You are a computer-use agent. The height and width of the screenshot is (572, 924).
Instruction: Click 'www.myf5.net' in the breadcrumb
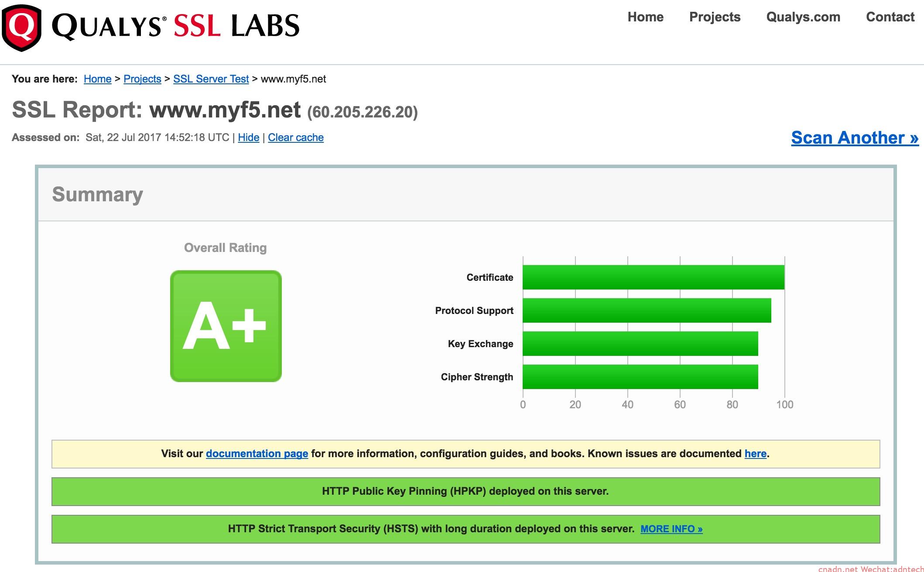(293, 79)
